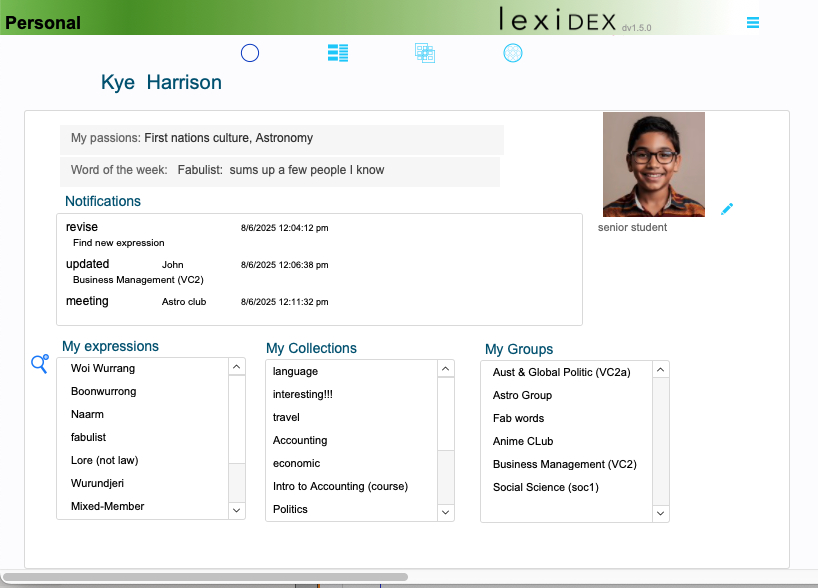Screen dimensions: 818x588
Task: Open the list layout icon in the toolbar
Action: 338,53
